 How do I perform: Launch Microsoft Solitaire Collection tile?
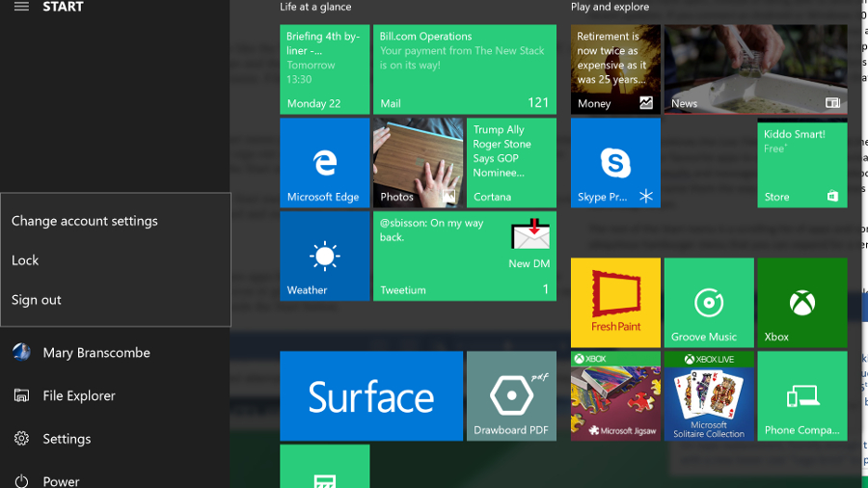point(709,396)
